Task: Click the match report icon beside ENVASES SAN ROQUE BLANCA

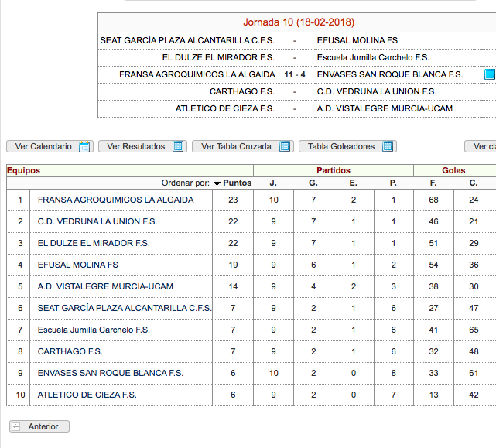Action: coord(488,75)
